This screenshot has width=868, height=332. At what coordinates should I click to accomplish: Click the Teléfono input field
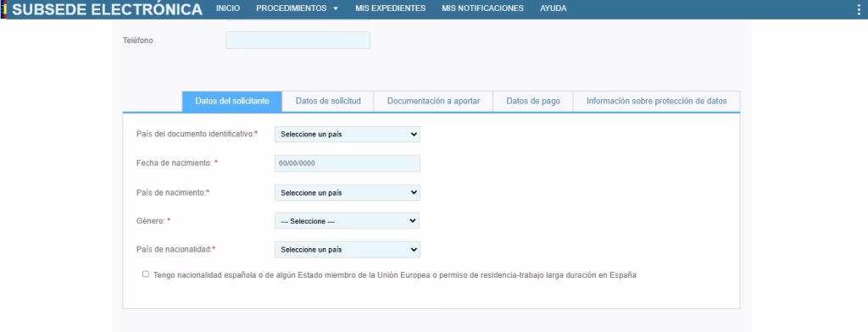[298, 41]
